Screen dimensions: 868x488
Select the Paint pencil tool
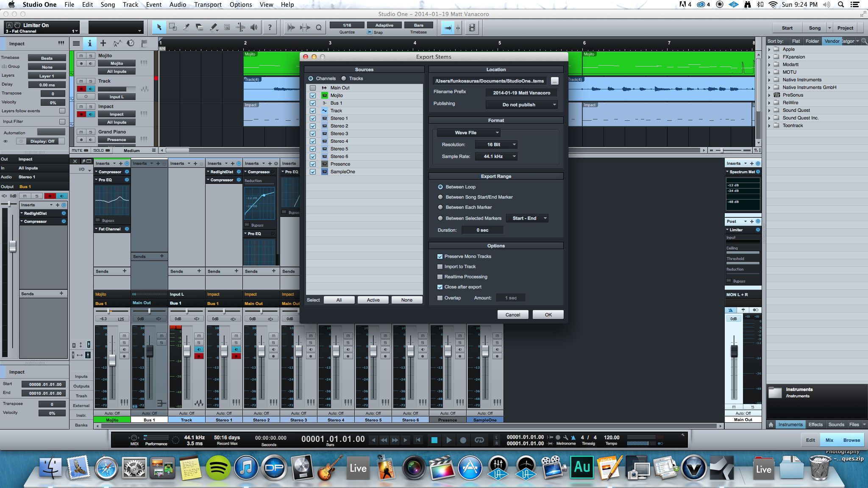tap(213, 28)
